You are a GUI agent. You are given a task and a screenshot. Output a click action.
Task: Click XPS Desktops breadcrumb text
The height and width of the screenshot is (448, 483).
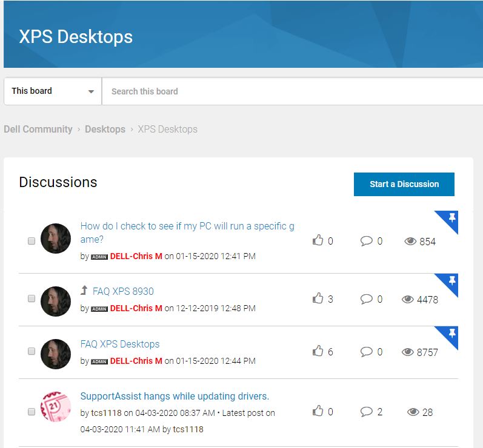[168, 129]
